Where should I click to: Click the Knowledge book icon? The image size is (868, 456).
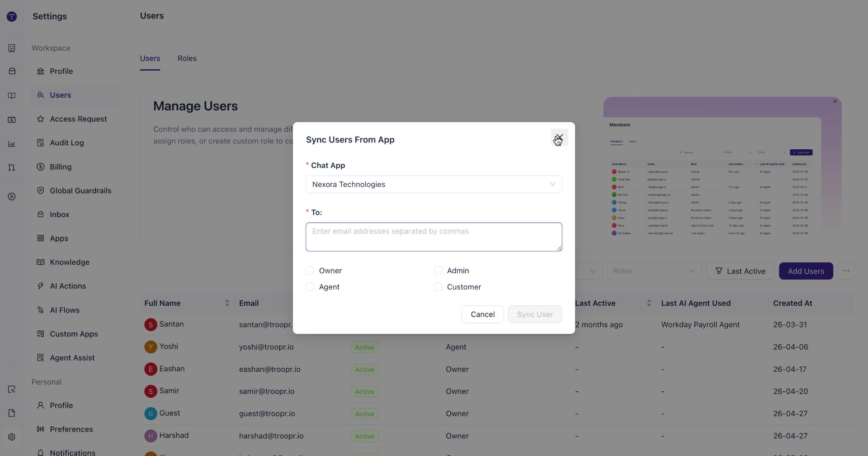(41, 262)
